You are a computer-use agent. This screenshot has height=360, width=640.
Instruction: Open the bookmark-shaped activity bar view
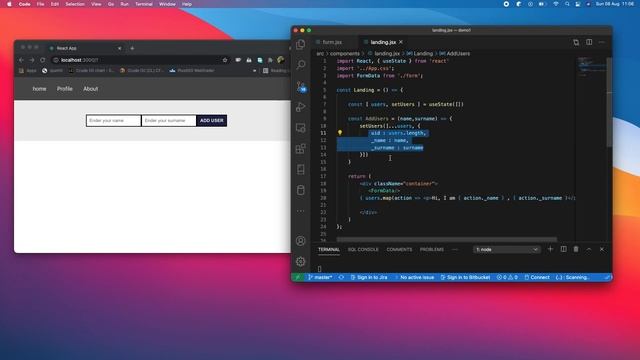(x=301, y=169)
